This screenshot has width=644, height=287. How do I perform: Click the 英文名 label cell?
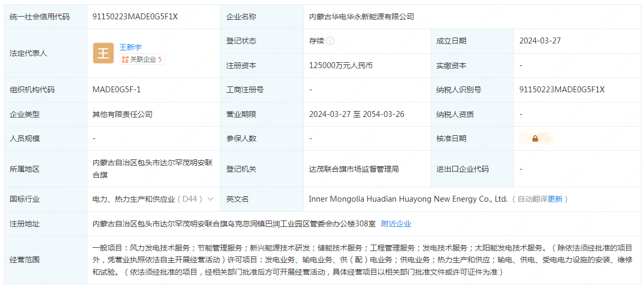pyautogui.click(x=261, y=199)
